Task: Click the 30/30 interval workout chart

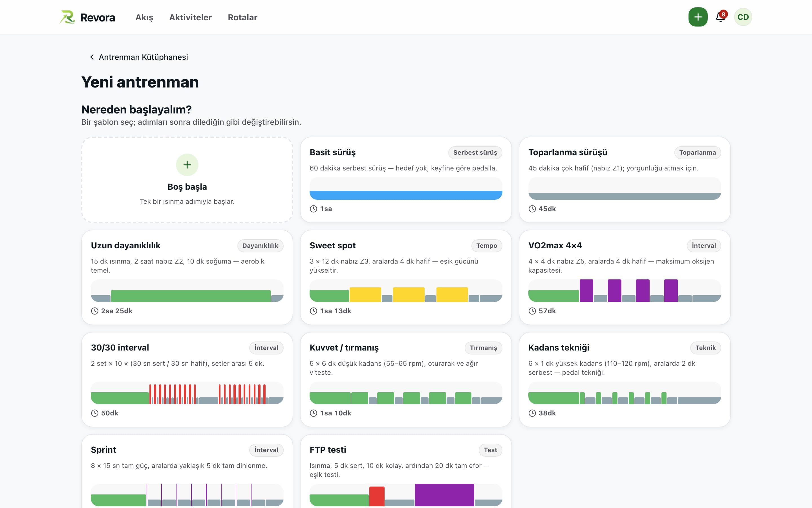Action: click(187, 393)
